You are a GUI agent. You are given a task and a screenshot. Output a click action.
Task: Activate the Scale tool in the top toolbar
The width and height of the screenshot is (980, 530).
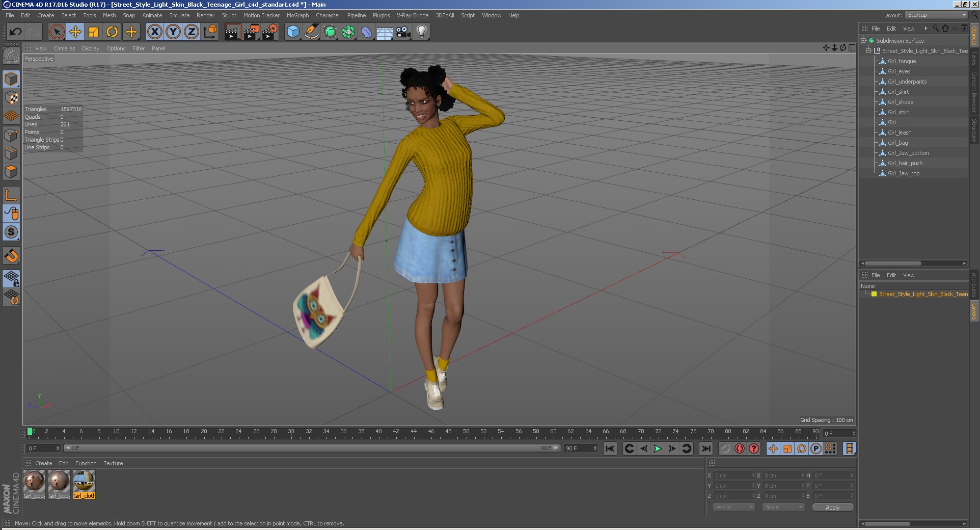[x=94, y=32]
